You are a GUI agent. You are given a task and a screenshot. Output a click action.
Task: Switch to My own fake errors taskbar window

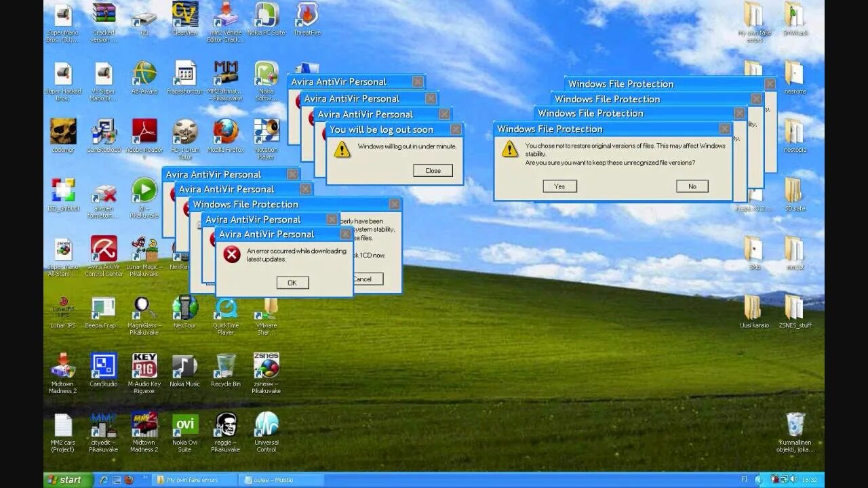[195, 480]
